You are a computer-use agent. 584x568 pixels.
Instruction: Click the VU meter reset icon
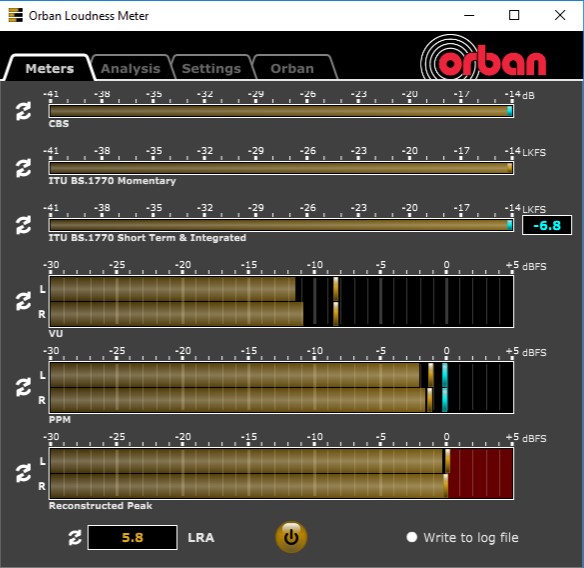click(x=23, y=301)
